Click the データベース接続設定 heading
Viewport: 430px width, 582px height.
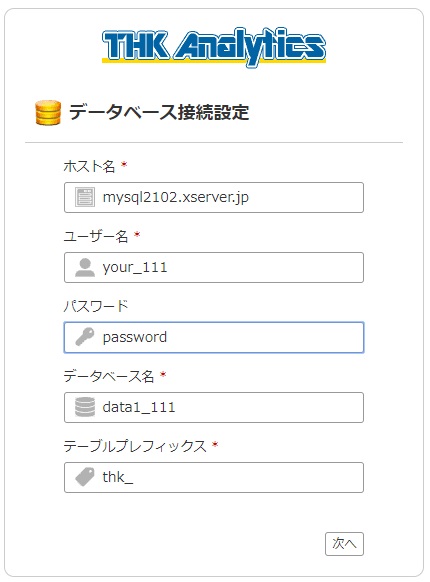(159, 112)
